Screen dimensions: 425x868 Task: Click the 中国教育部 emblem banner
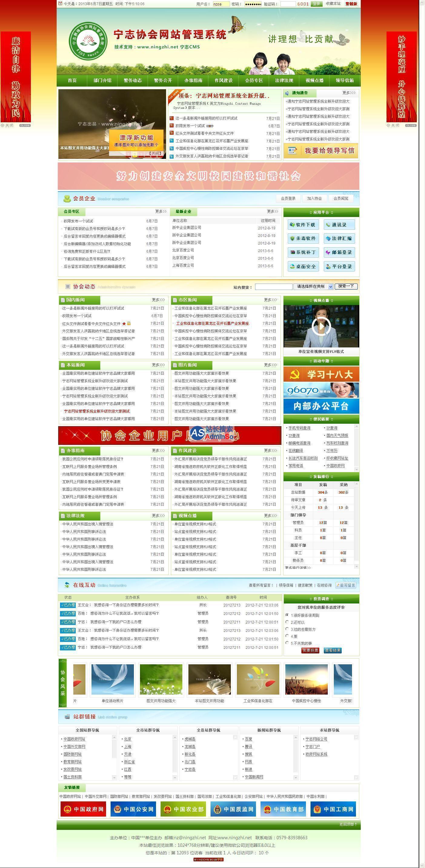pyautogui.click(x=283, y=809)
